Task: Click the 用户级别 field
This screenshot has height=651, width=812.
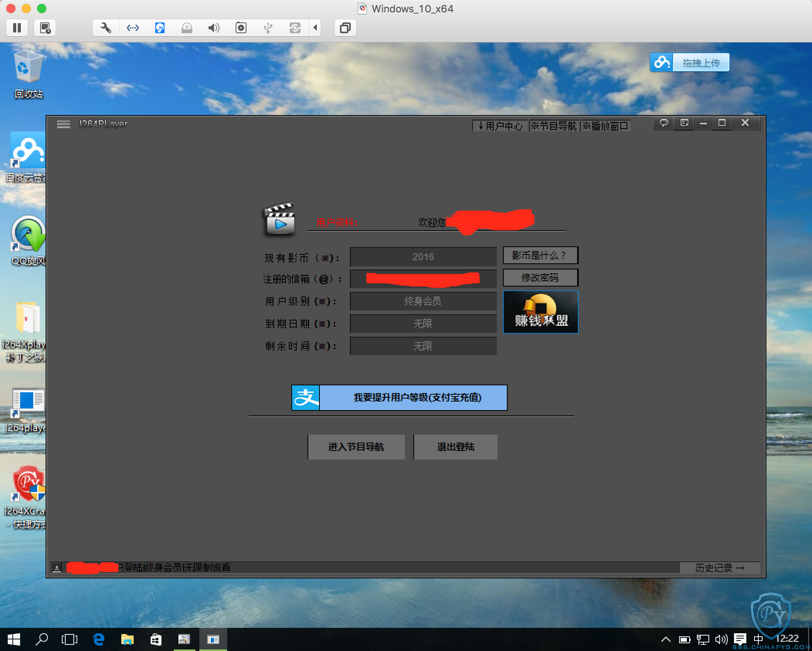Action: (x=423, y=301)
